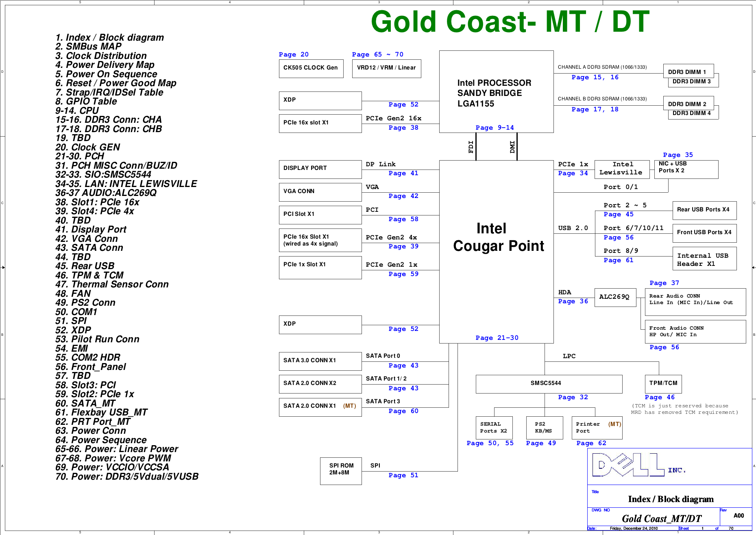The image size is (756, 535).
Task: Click the LPC bus label
Action: click(569, 356)
